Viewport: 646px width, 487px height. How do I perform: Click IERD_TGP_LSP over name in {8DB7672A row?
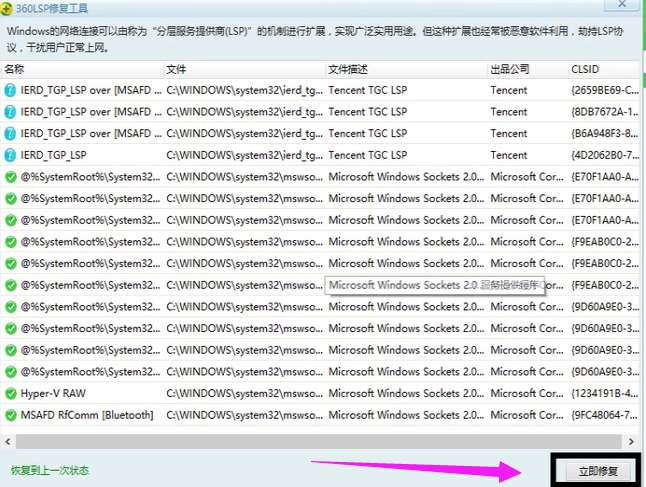91,112
